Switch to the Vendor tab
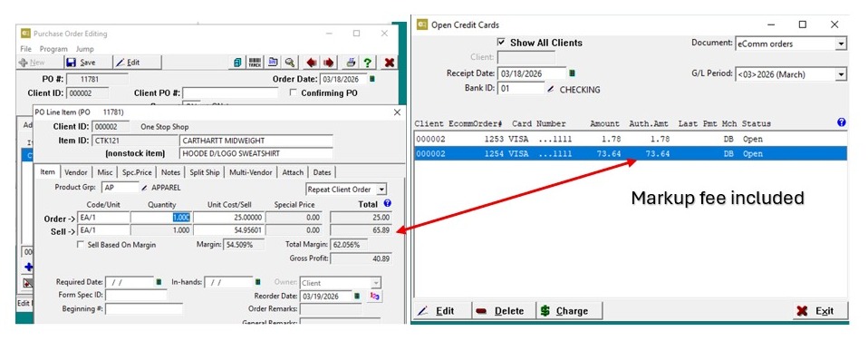 [75, 172]
